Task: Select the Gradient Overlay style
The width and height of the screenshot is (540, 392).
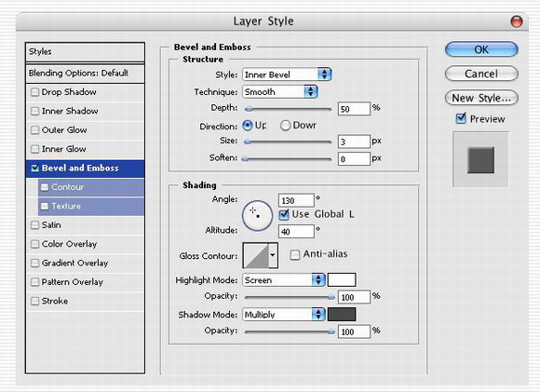Action: click(x=85, y=263)
